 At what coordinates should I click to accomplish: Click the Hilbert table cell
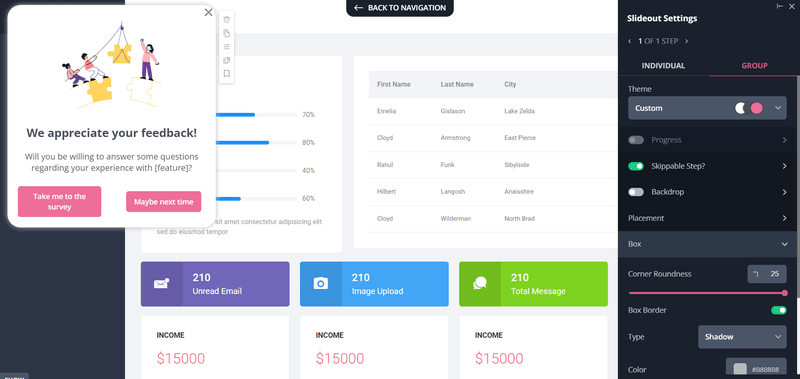coord(386,192)
